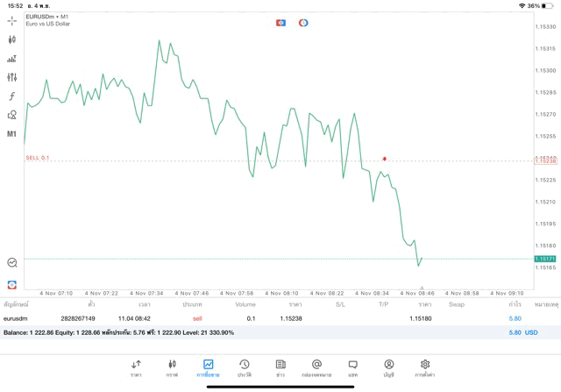Switch to the ราคา quotes tab
The width and height of the screenshot is (561, 392).
pyautogui.click(x=136, y=367)
